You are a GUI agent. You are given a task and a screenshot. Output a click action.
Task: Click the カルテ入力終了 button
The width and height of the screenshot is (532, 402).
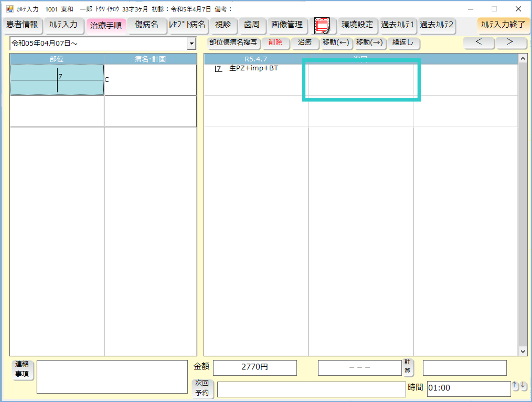coord(503,25)
